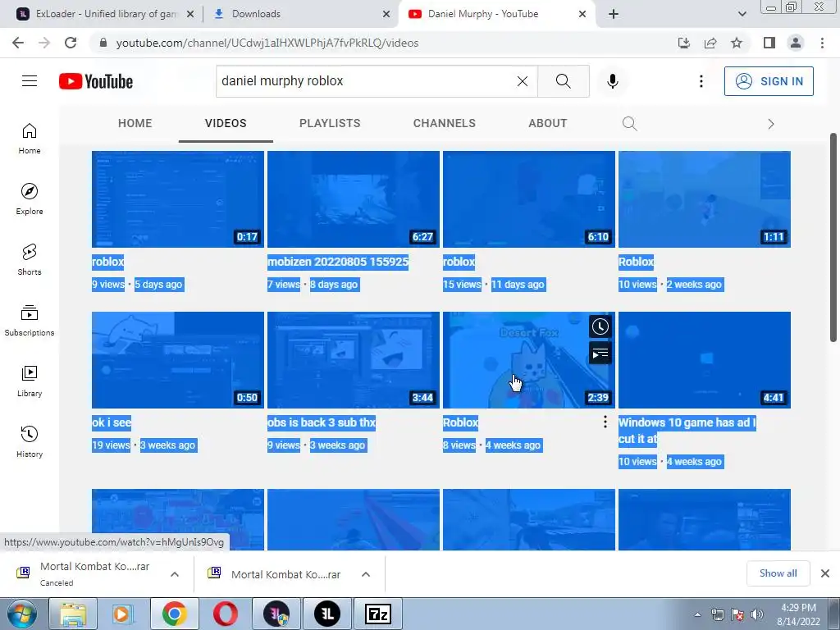The image size is (840, 630).
Task: Go back with the browser back arrow
Action: click(x=18, y=43)
